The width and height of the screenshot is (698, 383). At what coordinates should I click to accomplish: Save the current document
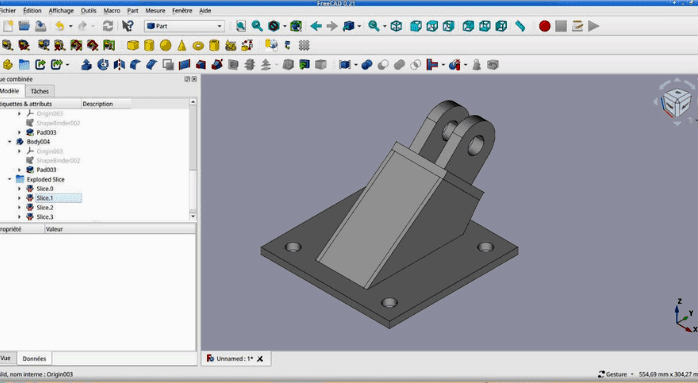pos(41,26)
